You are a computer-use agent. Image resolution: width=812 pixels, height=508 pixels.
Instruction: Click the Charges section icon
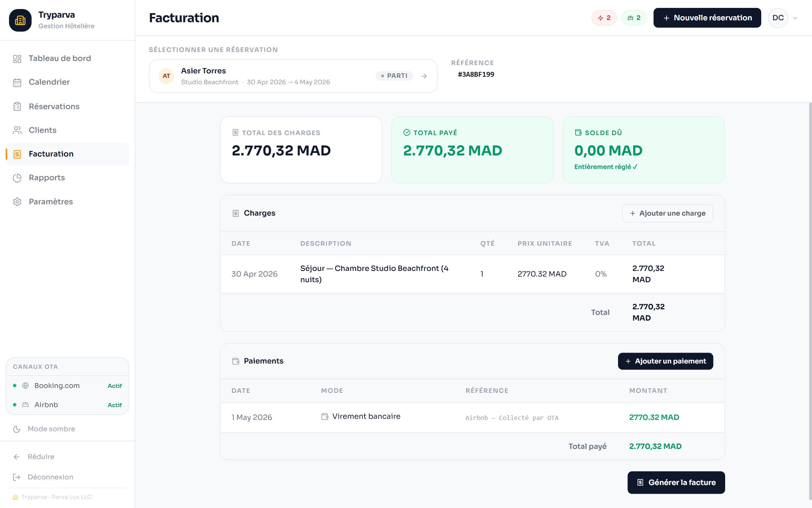coord(236,213)
